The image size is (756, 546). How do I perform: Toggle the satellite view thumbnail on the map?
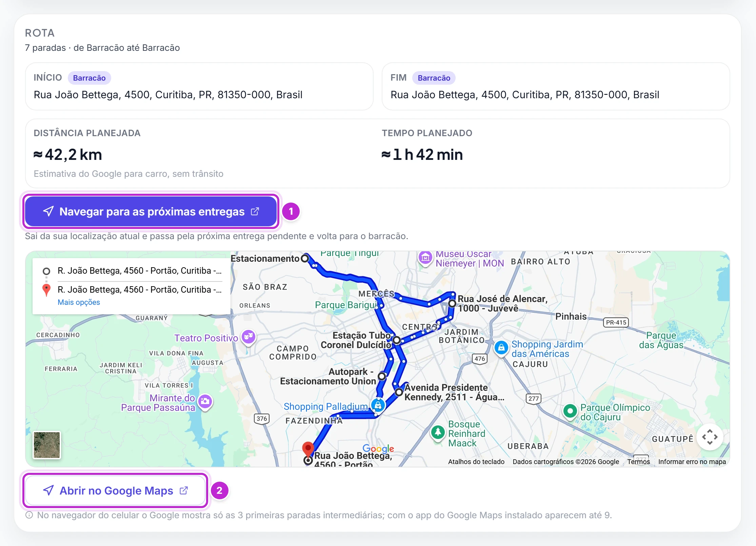pyautogui.click(x=47, y=445)
